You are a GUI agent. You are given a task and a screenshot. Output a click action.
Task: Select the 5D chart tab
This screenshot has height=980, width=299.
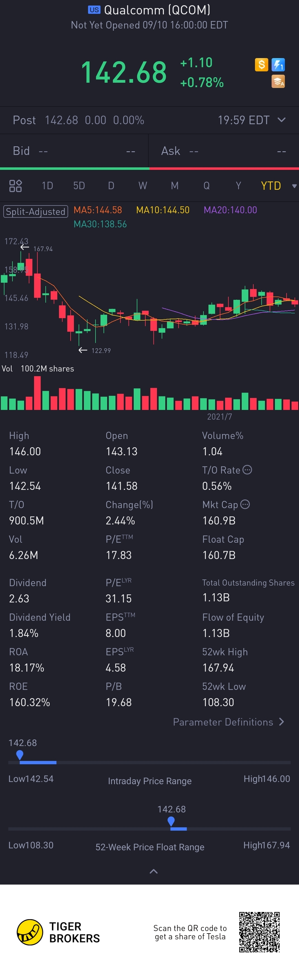coord(79,186)
